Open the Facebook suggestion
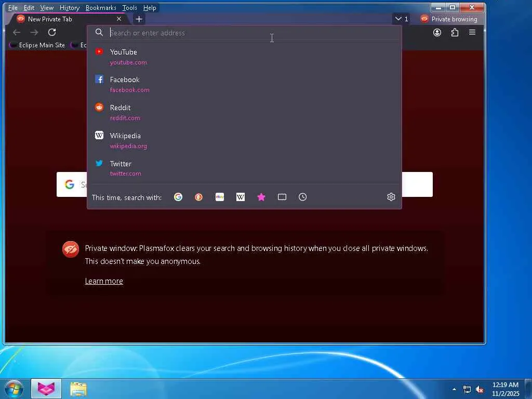The image size is (532, 399). [244, 85]
